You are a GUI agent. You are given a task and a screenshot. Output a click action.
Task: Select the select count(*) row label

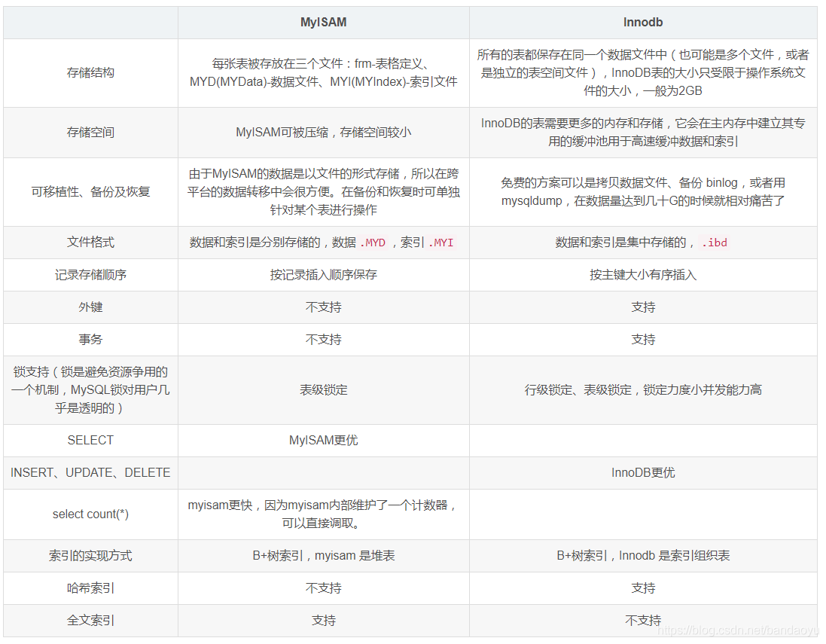(90, 514)
